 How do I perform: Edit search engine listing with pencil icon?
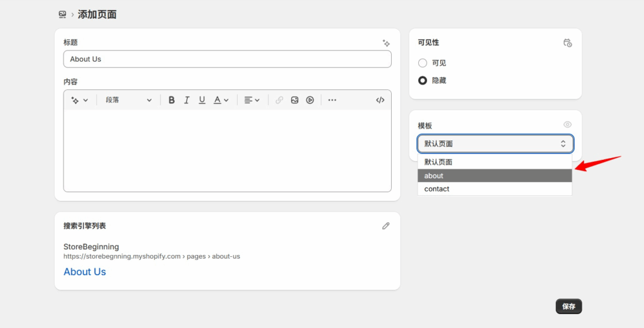click(386, 226)
